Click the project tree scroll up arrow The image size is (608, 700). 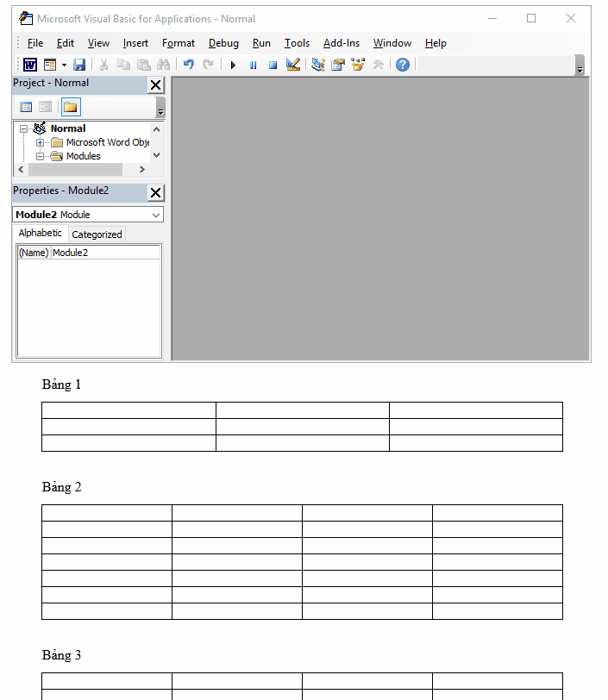click(x=156, y=129)
